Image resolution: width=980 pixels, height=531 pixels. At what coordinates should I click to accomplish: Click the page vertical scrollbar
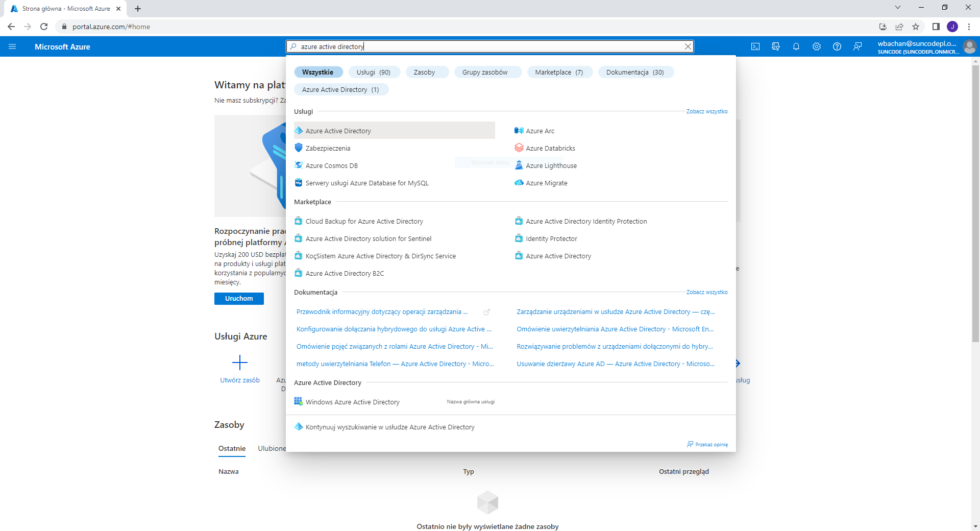click(x=975, y=204)
